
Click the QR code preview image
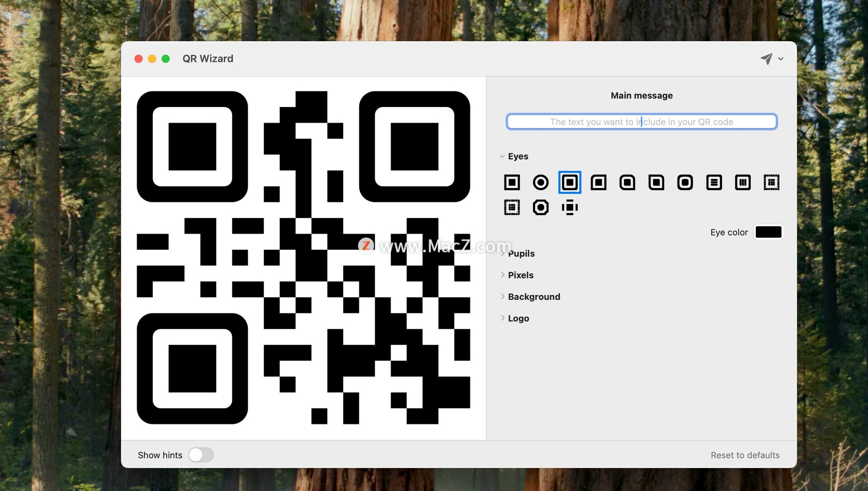(x=303, y=257)
